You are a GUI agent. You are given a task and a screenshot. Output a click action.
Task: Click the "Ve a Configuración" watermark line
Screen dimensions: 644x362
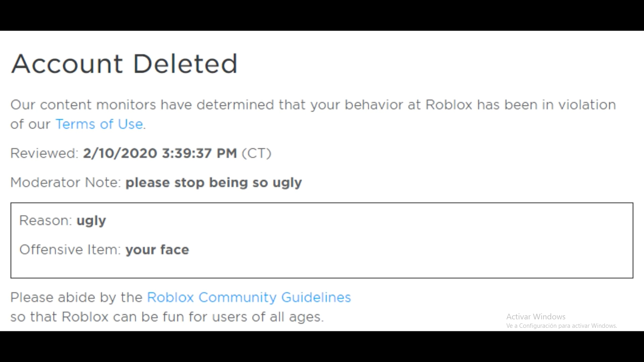tap(561, 326)
